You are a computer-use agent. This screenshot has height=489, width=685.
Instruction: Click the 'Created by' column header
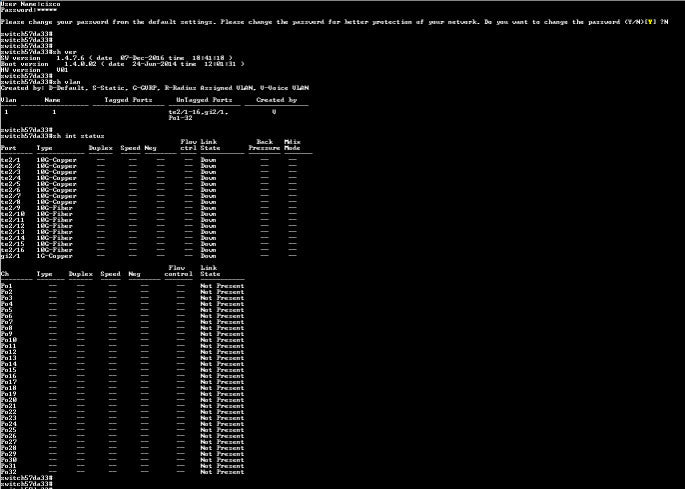click(x=277, y=100)
